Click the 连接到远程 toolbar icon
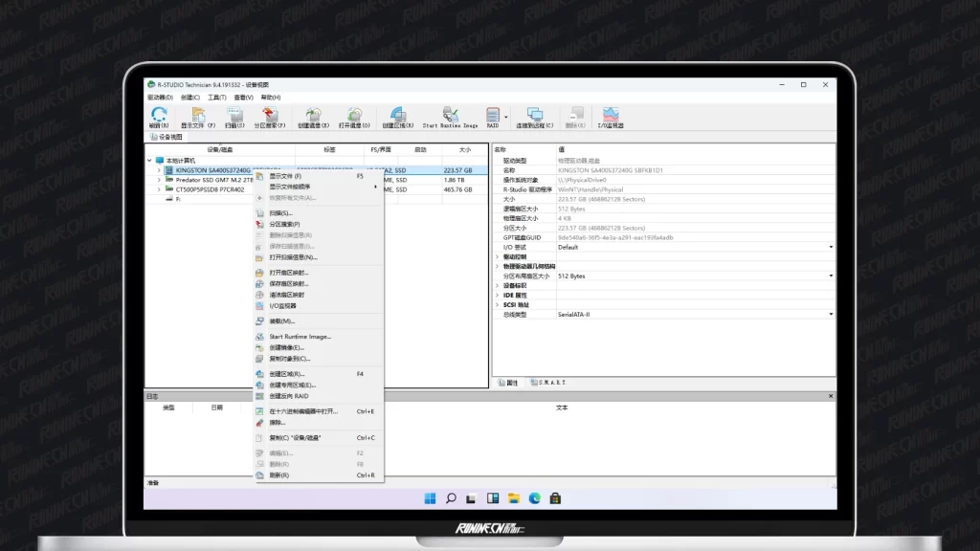 tap(534, 116)
